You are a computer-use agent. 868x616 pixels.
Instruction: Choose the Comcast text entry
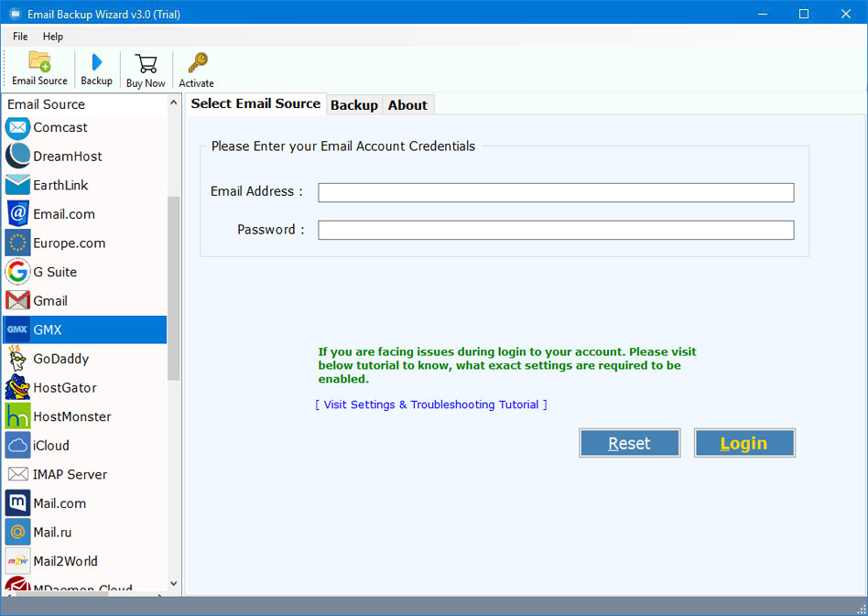tap(60, 127)
